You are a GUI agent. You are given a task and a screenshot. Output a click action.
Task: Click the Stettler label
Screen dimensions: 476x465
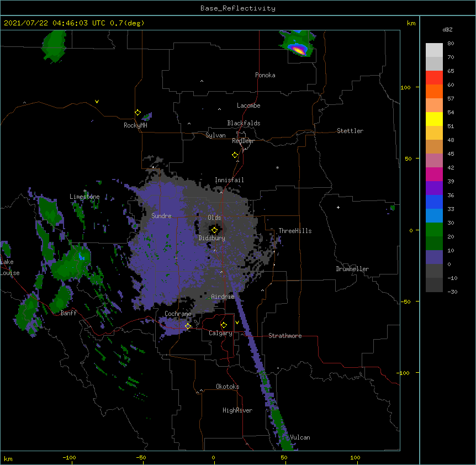pos(350,131)
